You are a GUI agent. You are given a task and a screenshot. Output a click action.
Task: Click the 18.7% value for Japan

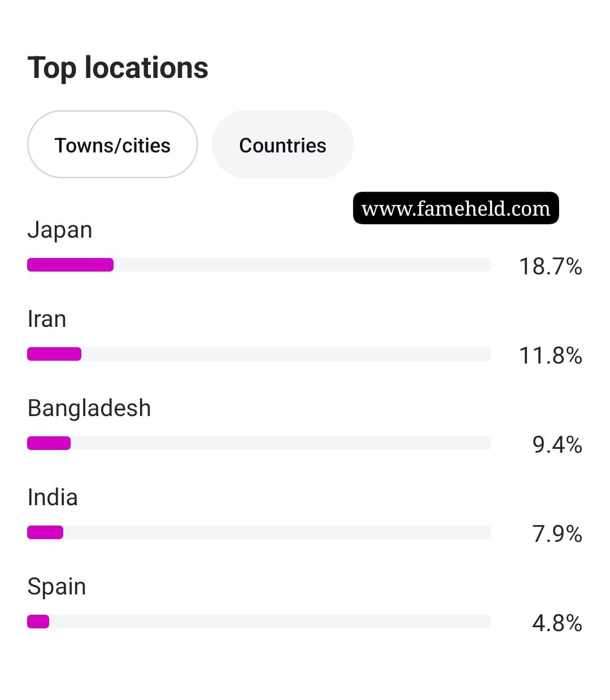pyautogui.click(x=550, y=266)
